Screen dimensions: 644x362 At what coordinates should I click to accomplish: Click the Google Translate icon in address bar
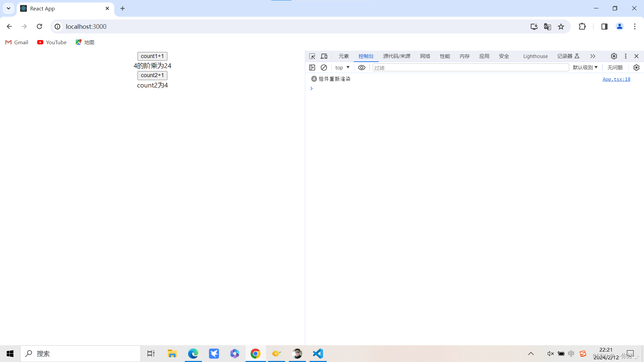coord(547,26)
